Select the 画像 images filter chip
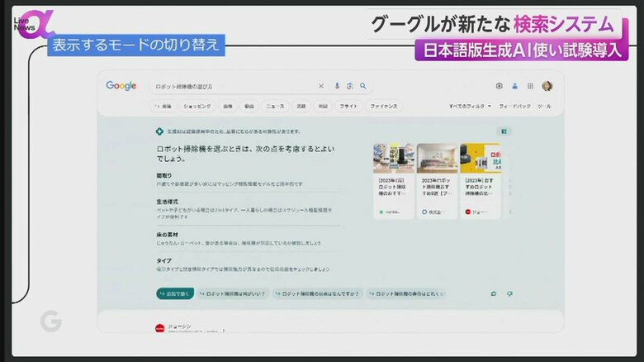The height and width of the screenshot is (362, 644). point(228,106)
